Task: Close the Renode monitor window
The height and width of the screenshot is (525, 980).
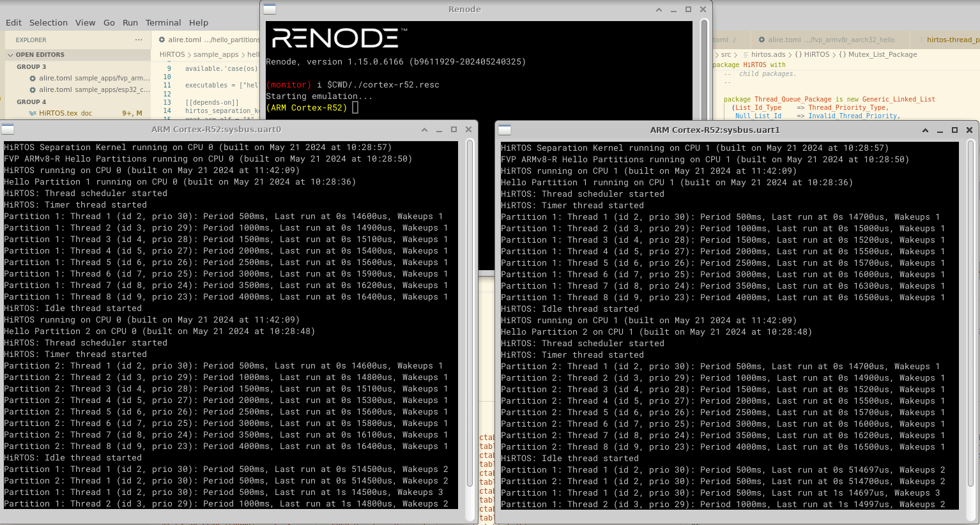Action: pos(703,10)
